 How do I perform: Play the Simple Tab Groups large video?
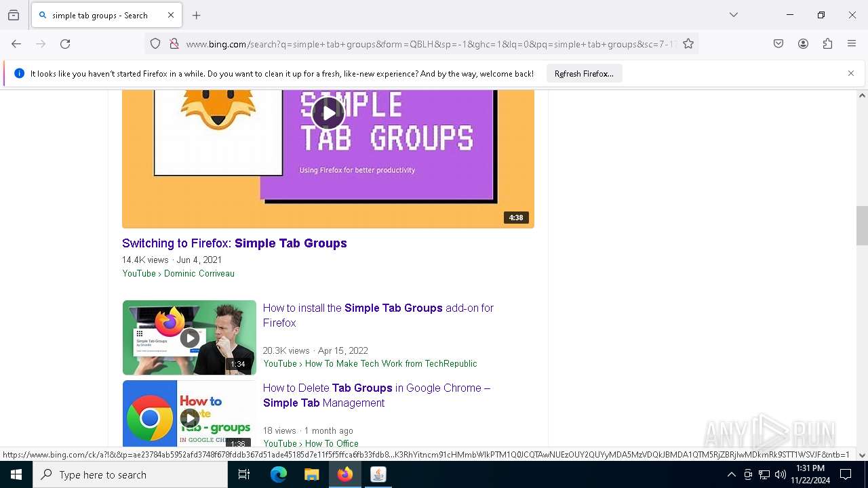pos(328,113)
